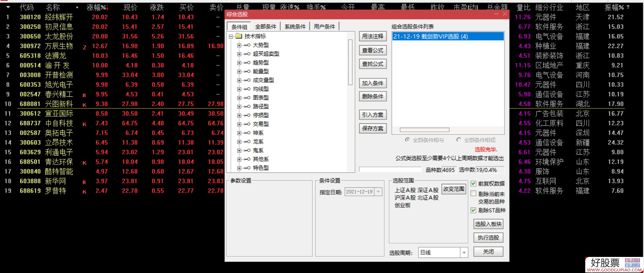
Task: Expand the 大势型 tree node
Action: [239, 45]
